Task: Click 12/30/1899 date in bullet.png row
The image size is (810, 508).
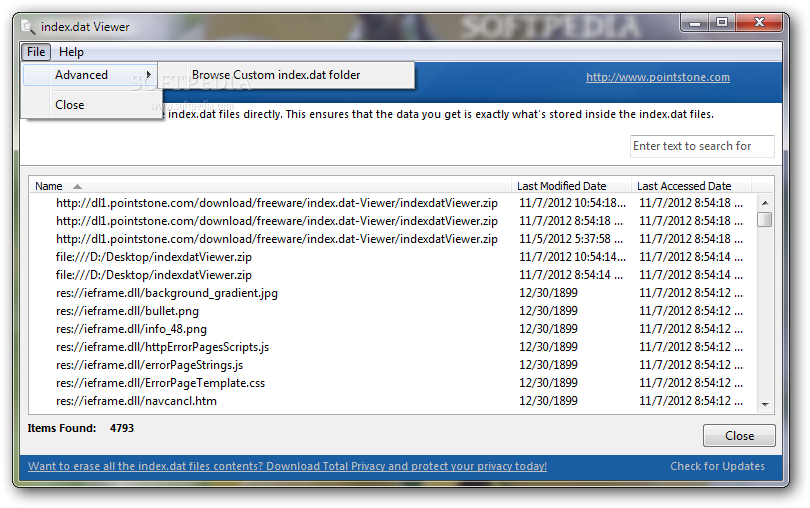Action: coord(548,311)
